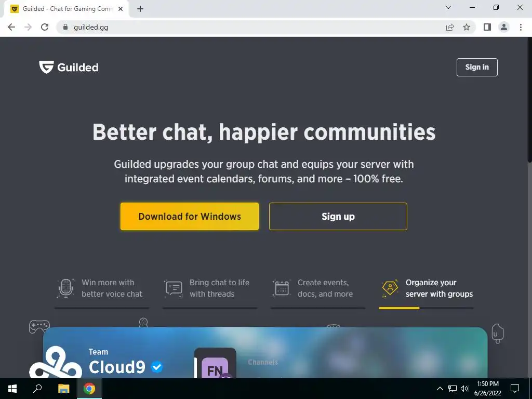532x399 pixels.
Task: Open the Sign in button
Action: (x=477, y=67)
